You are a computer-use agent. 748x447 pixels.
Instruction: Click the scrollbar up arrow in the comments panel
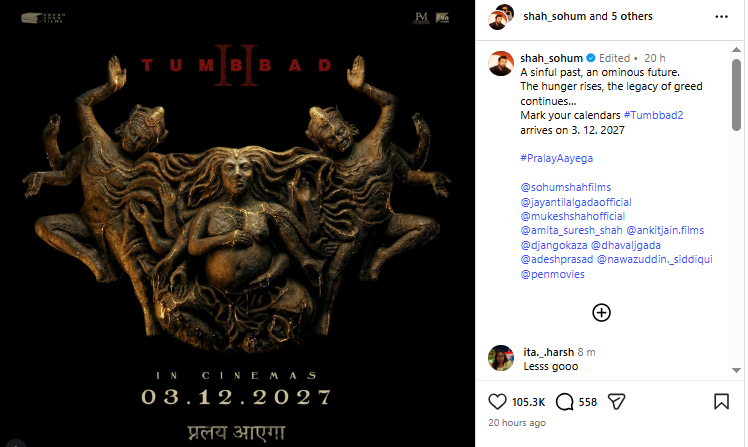736,50
